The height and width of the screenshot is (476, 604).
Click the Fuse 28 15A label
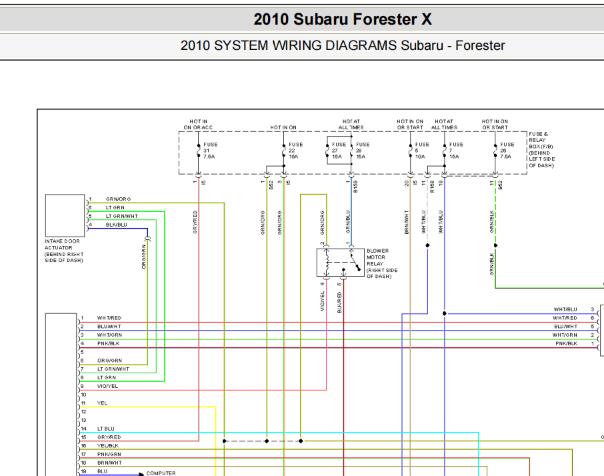pos(362,151)
